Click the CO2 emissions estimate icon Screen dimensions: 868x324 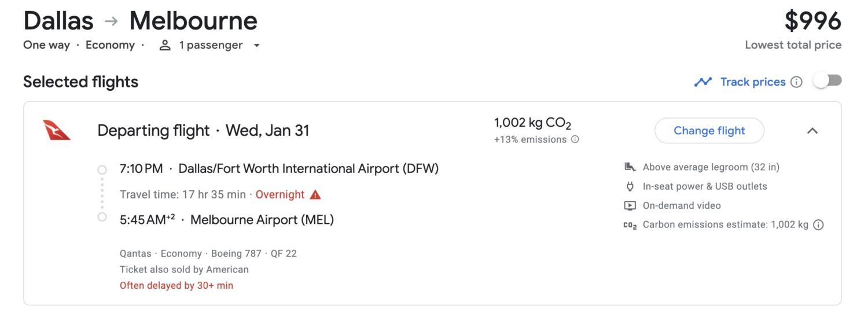click(x=630, y=225)
